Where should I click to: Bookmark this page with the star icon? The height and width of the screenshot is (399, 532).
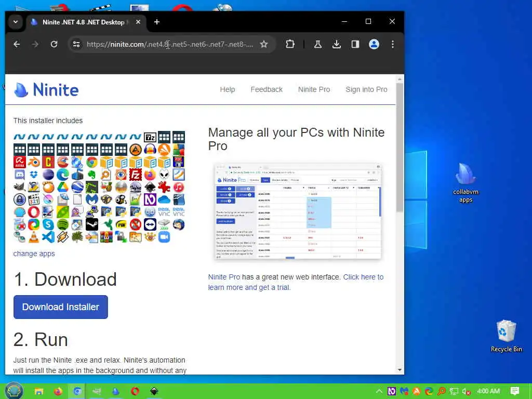[263, 45]
